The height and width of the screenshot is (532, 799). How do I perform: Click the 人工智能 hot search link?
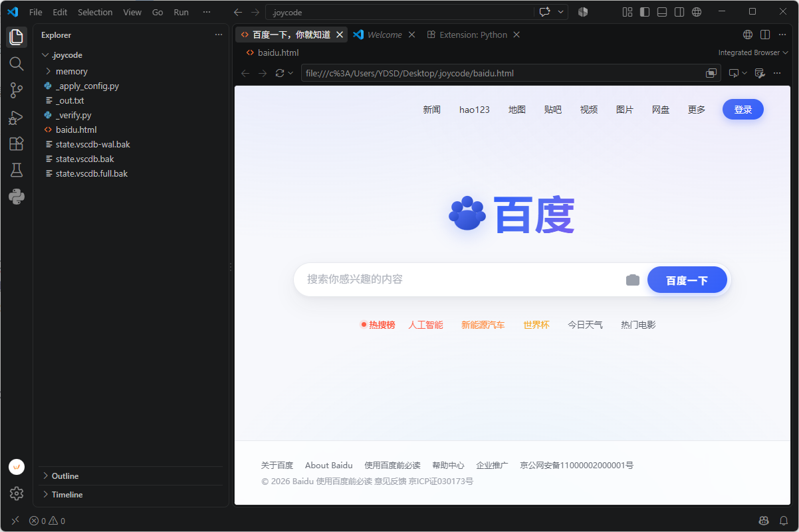(425, 325)
